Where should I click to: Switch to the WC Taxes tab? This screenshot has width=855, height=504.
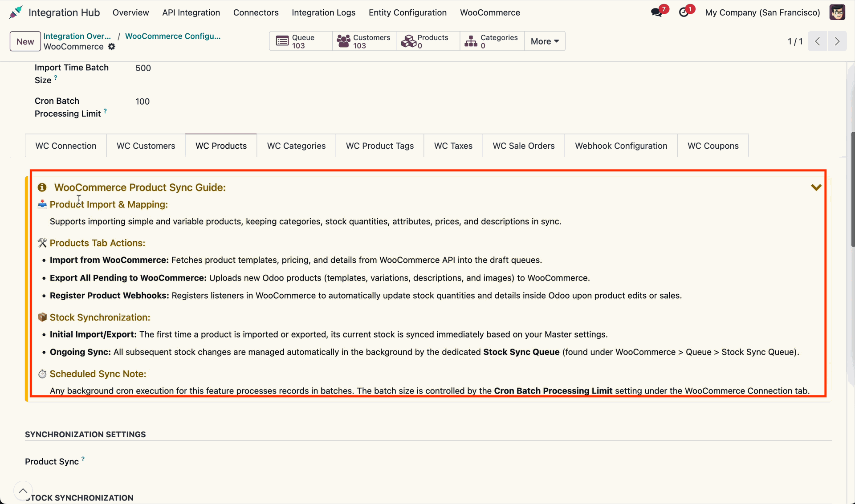(453, 146)
